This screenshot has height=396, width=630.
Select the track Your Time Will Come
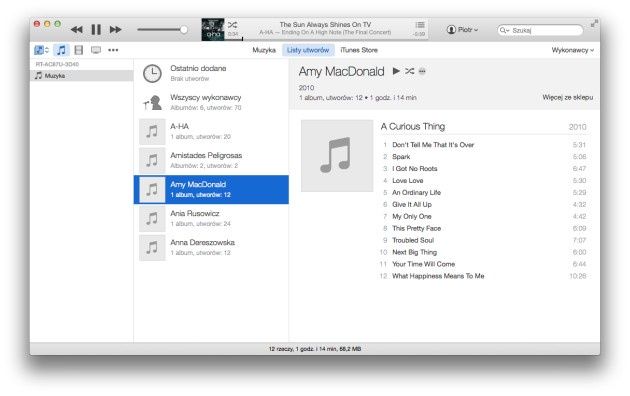tap(484, 264)
